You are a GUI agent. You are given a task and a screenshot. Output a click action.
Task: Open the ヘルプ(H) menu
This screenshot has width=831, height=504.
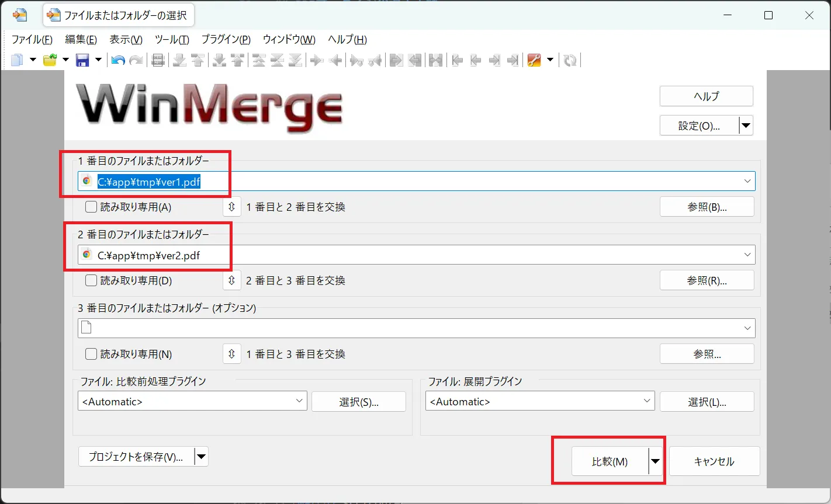347,40
